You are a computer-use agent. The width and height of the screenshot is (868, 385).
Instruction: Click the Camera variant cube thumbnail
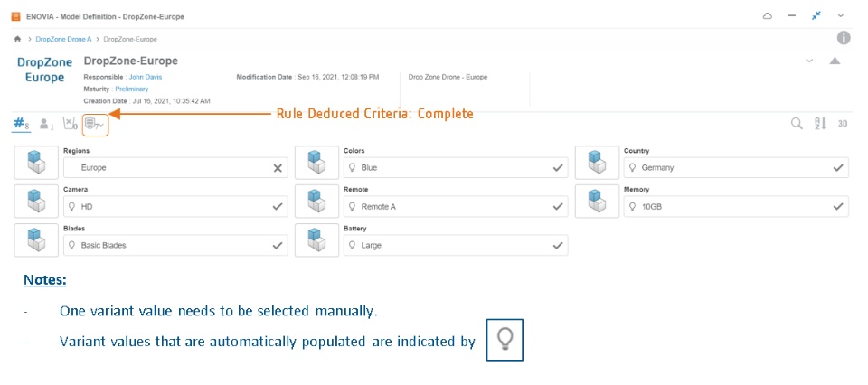36,202
